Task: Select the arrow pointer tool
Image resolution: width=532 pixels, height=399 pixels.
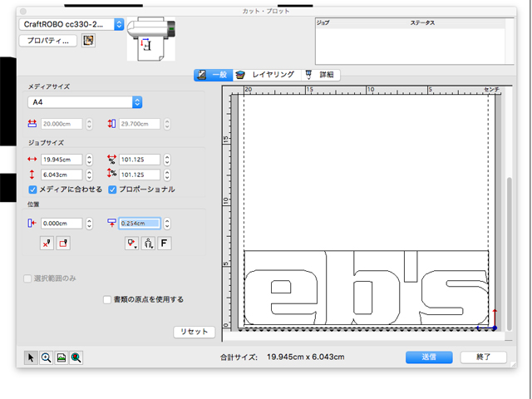Action: (31, 357)
